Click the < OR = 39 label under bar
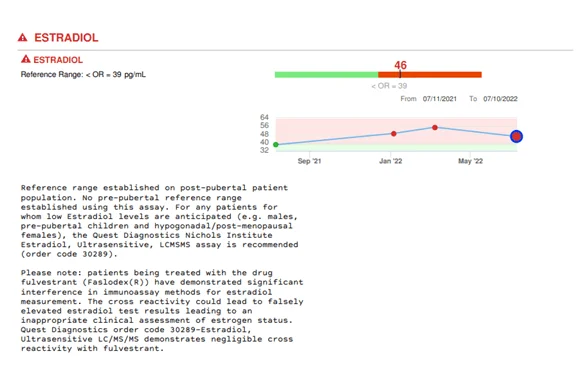576x373 pixels. pos(389,86)
